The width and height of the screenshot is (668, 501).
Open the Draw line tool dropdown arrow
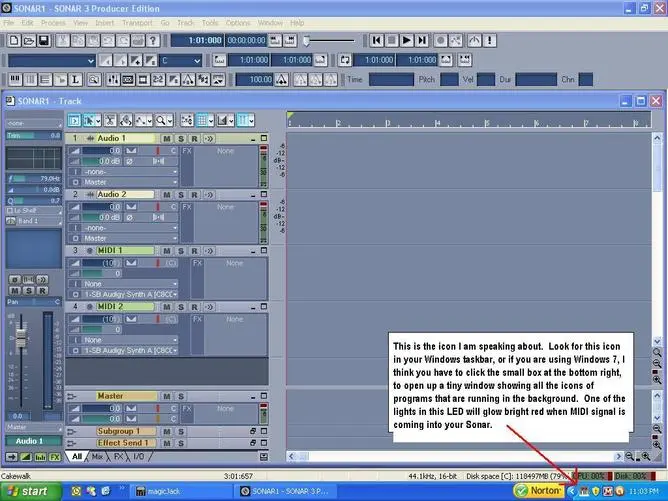pyautogui.click(x=150, y=121)
